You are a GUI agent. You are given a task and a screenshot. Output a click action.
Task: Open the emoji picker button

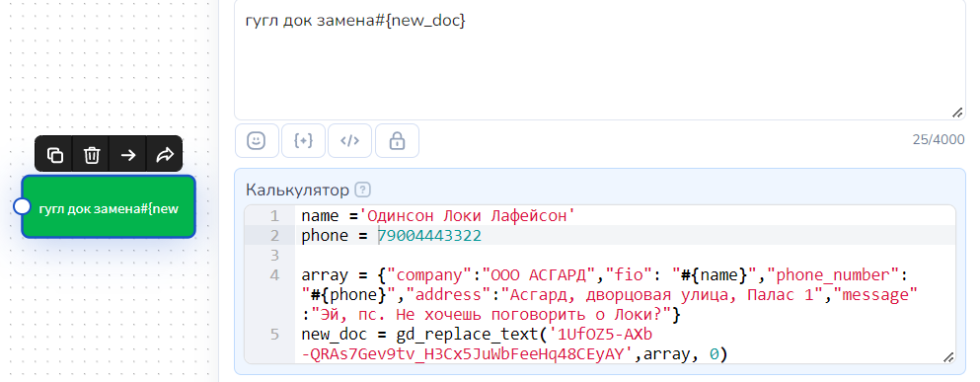pos(257,141)
